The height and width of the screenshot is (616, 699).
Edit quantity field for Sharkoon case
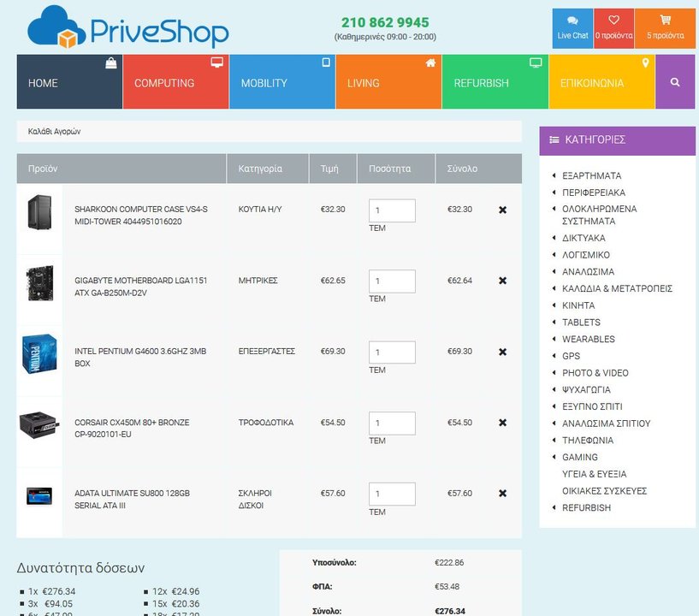(392, 210)
